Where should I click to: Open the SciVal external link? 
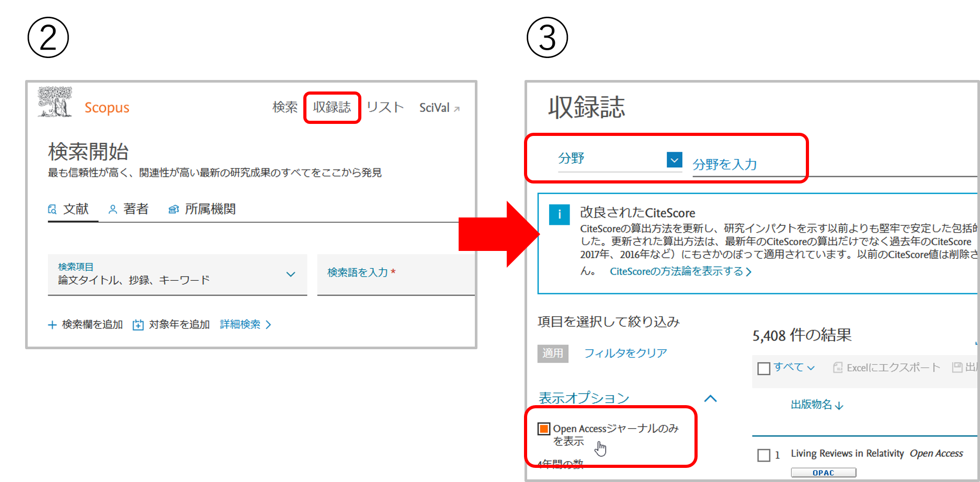(x=439, y=108)
